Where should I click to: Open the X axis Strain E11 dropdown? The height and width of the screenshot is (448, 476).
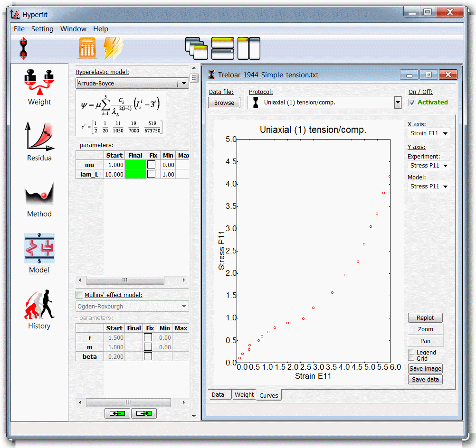(x=428, y=133)
